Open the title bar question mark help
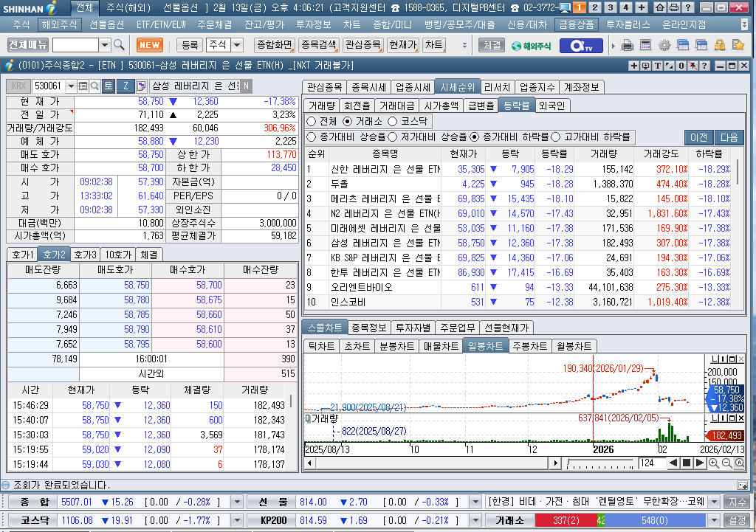This screenshot has height=532, width=756. click(688, 7)
